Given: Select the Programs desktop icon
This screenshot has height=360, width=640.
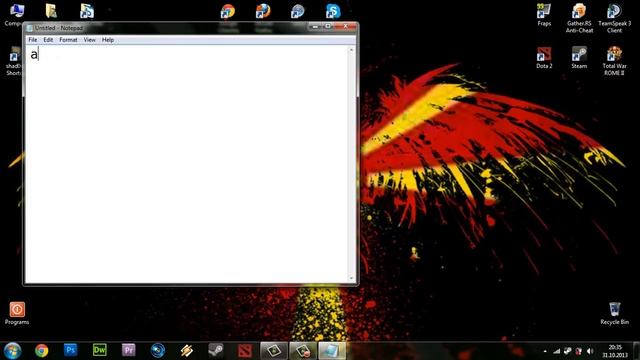Looking at the screenshot, I should click(x=17, y=313).
